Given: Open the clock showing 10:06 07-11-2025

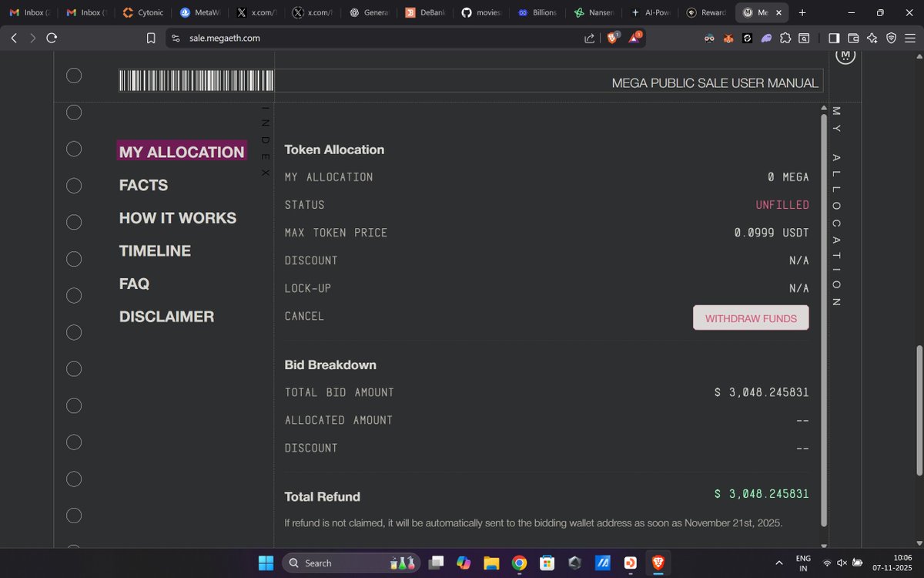Looking at the screenshot, I should click(892, 563).
